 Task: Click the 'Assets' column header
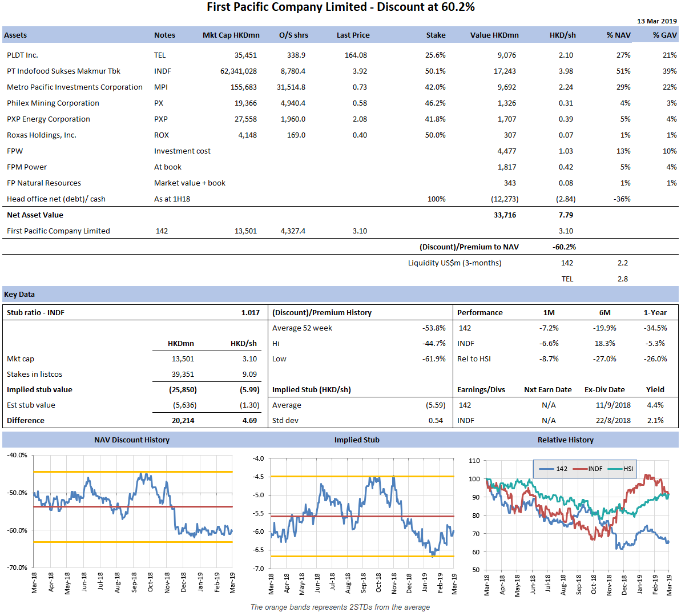15,35
